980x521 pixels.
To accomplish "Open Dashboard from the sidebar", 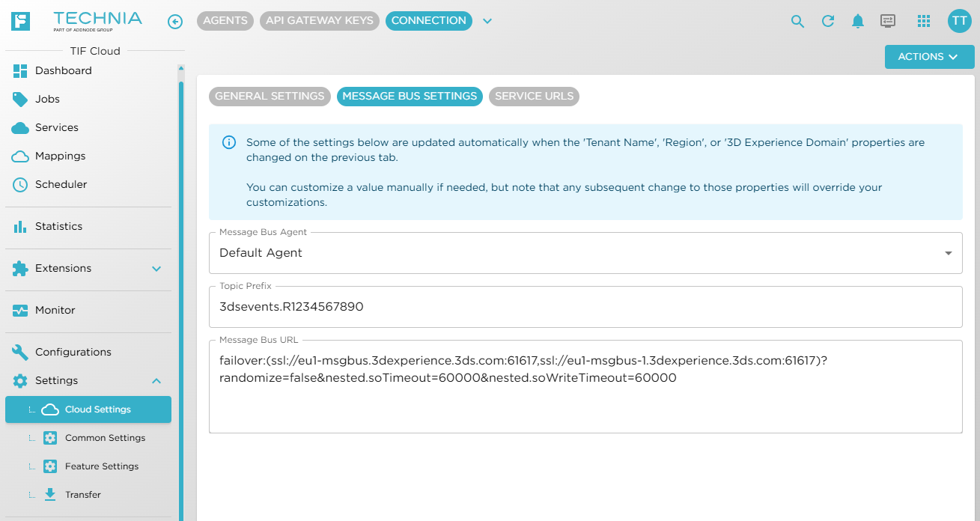I will [x=88, y=70].
